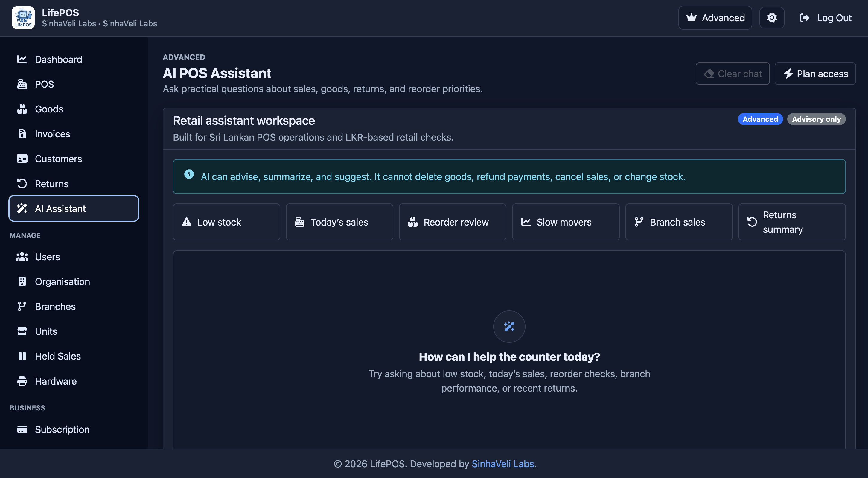Click the AI Assistant magic wand icon
The image size is (868, 478).
(22, 209)
